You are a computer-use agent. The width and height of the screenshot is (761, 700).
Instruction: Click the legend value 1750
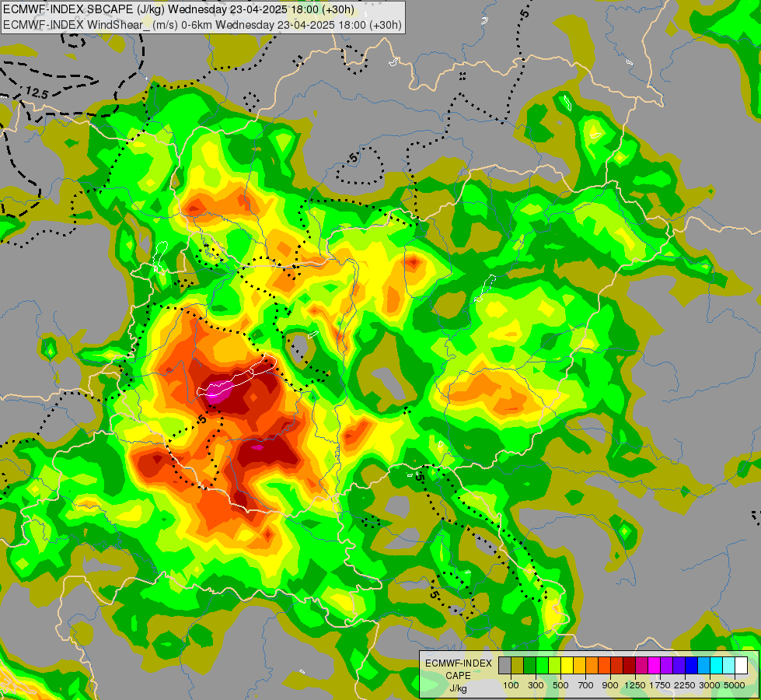pyautogui.click(x=660, y=685)
